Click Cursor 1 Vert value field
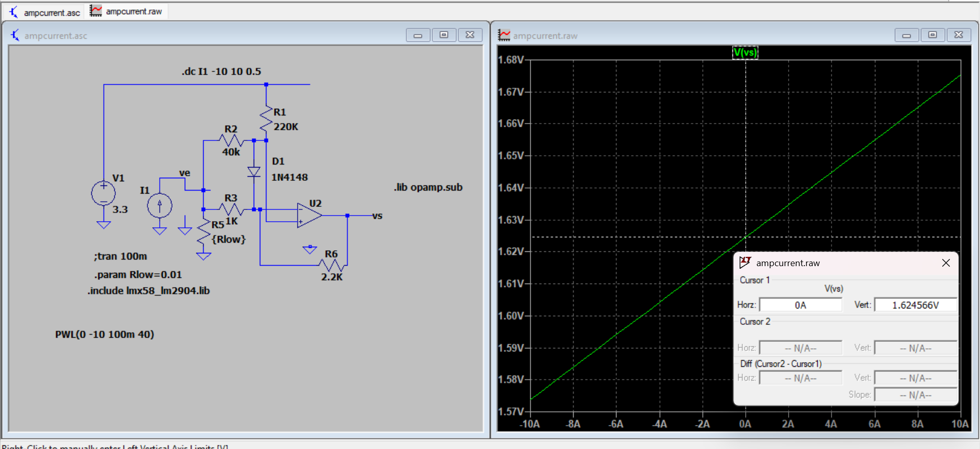980x449 pixels. click(x=915, y=305)
